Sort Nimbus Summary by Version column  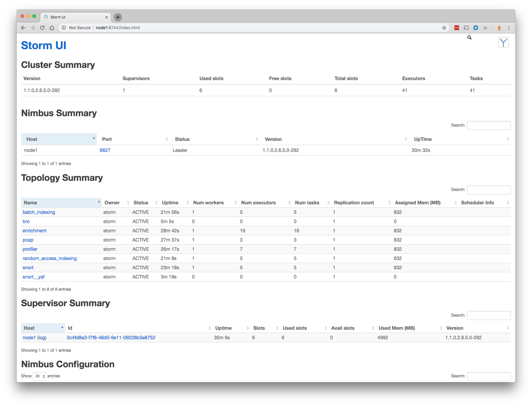tap(334, 139)
